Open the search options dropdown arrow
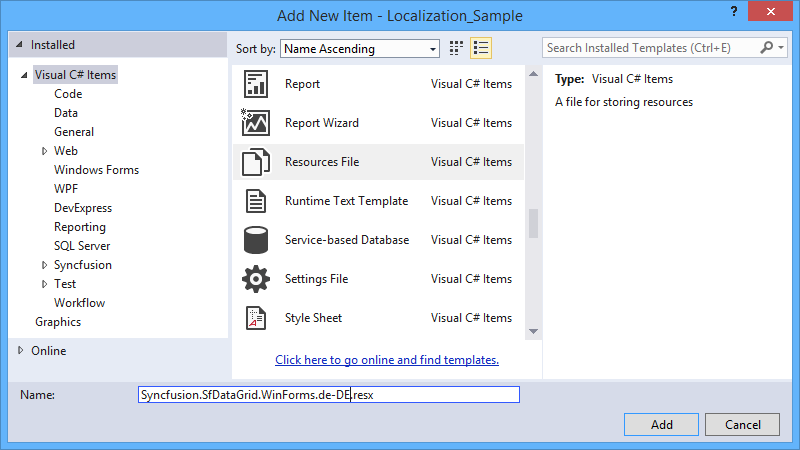 781,47
